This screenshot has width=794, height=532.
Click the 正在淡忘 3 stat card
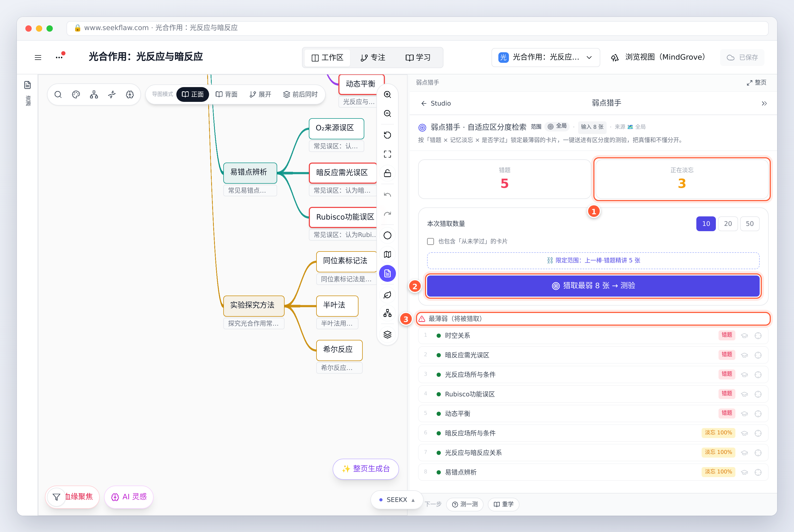coord(682,179)
